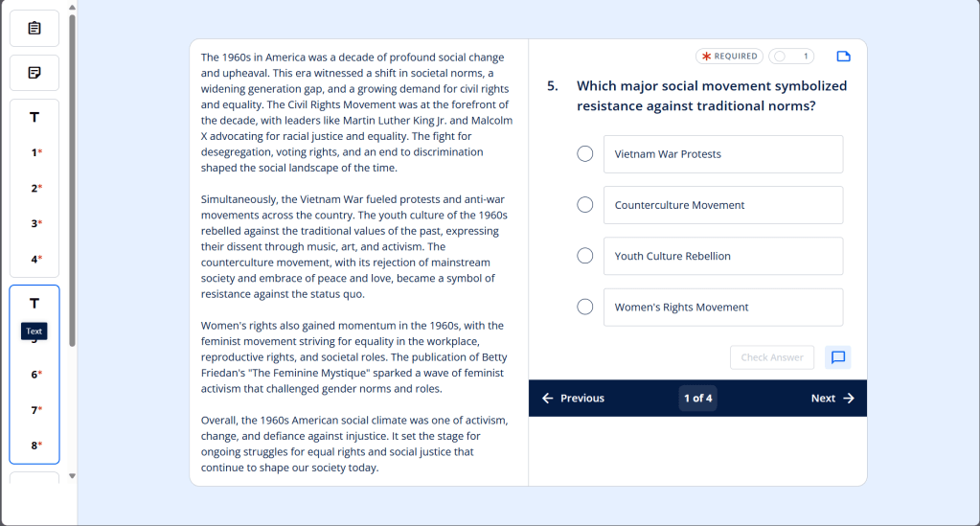The width and height of the screenshot is (980, 526).
Task: Jump to question 6 in the sidebar
Action: 35,375
